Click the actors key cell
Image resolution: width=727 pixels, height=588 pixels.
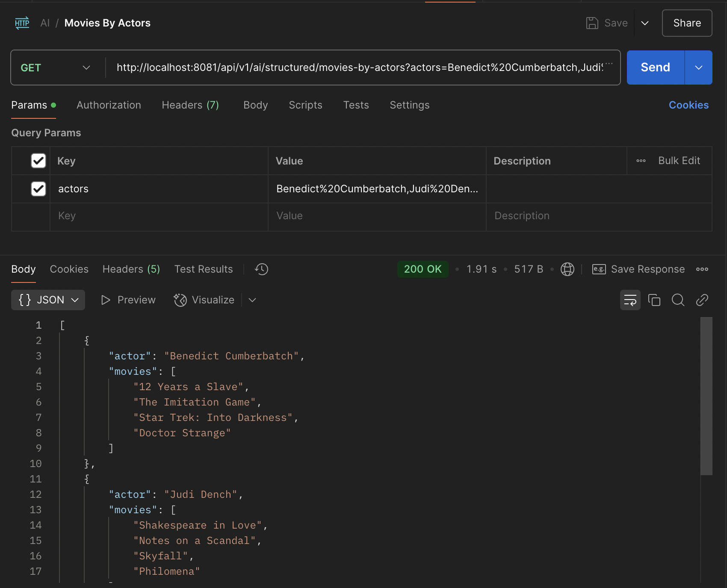159,189
